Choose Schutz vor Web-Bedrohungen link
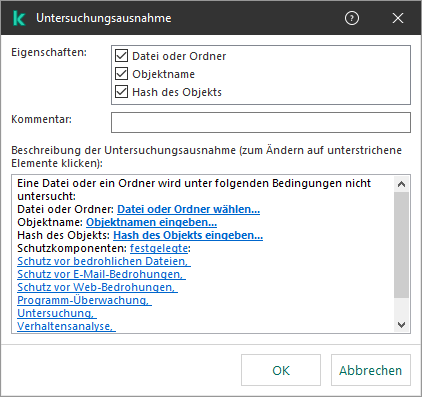This screenshot has height=397, width=422. coord(97,287)
